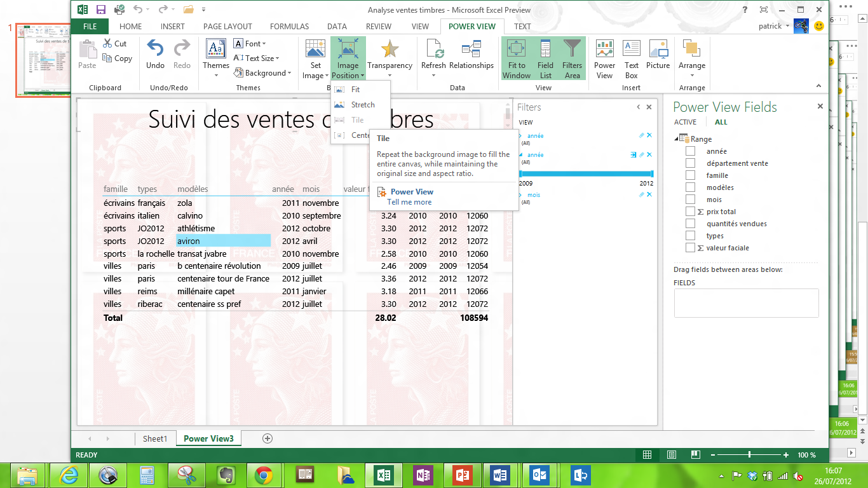Enable the prix total field checkbox
868x488 pixels.
coord(690,212)
